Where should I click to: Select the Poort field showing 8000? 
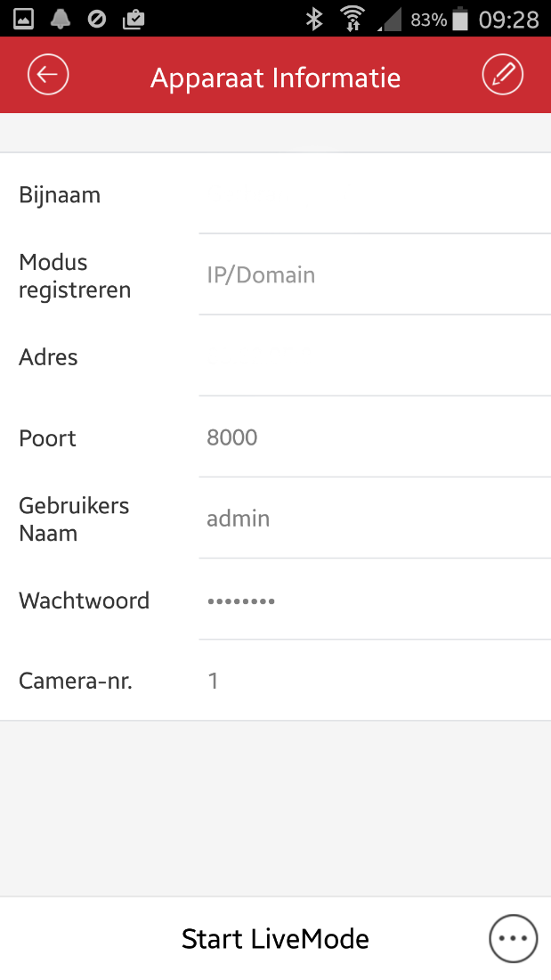pyautogui.click(x=375, y=437)
